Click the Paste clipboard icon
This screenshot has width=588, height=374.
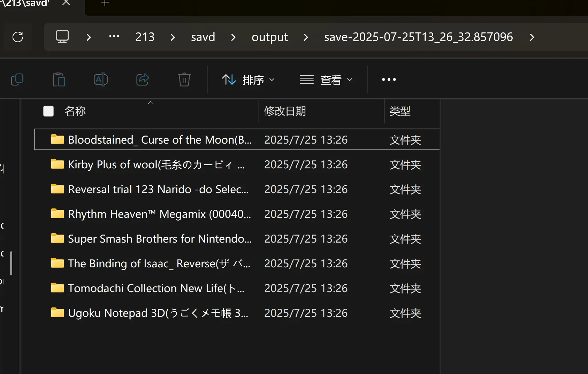(59, 80)
